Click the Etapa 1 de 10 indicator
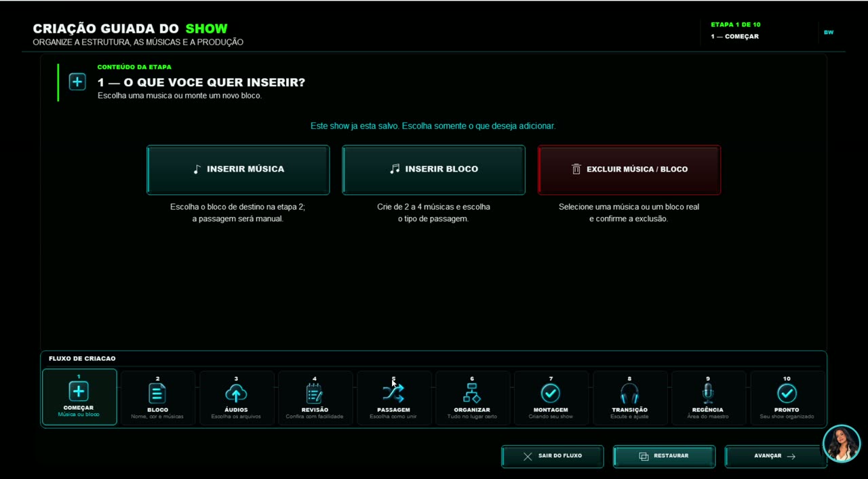Image resolution: width=868 pixels, height=479 pixels. pyautogui.click(x=736, y=24)
